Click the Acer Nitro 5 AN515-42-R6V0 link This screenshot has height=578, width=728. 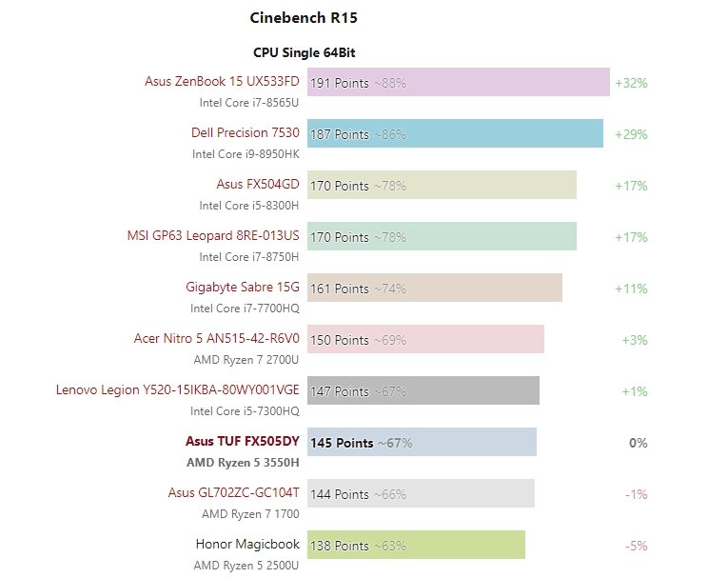point(217,338)
